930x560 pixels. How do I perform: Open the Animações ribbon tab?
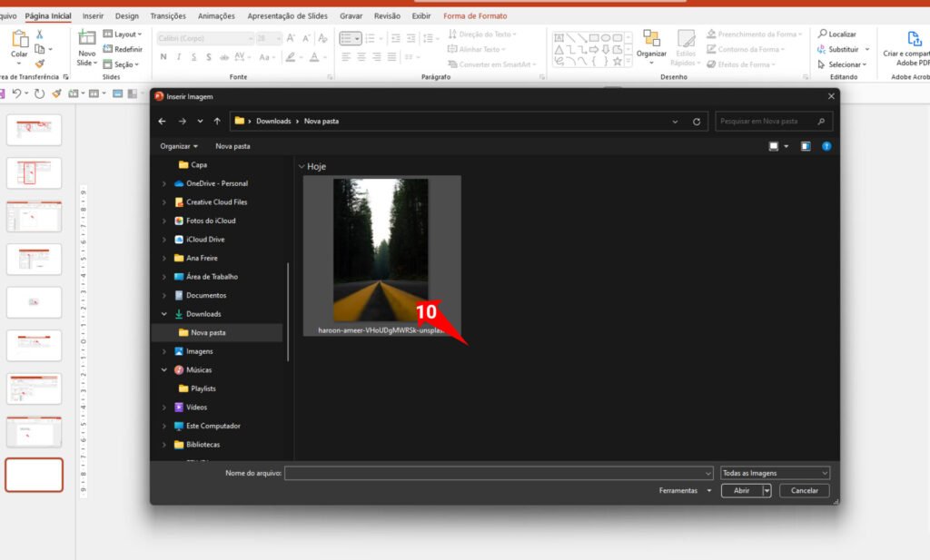click(215, 16)
